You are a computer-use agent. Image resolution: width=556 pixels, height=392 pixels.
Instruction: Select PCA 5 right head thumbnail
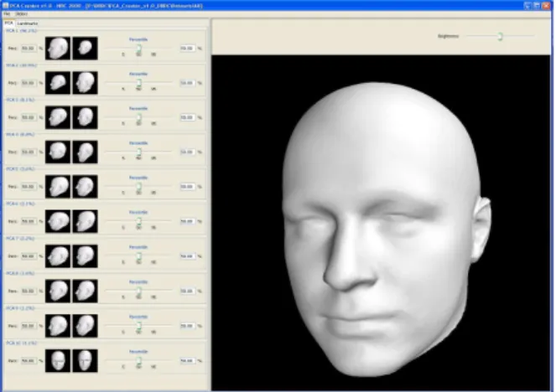click(x=85, y=186)
